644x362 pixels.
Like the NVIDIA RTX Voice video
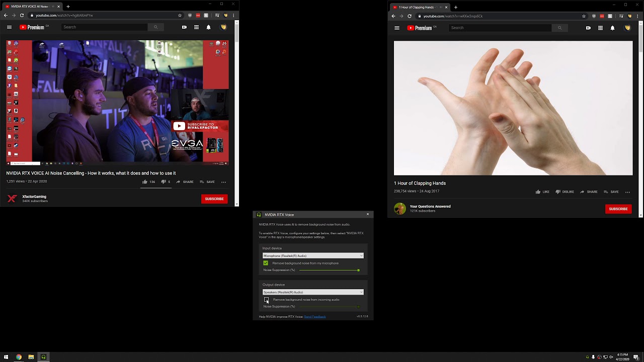148,182
